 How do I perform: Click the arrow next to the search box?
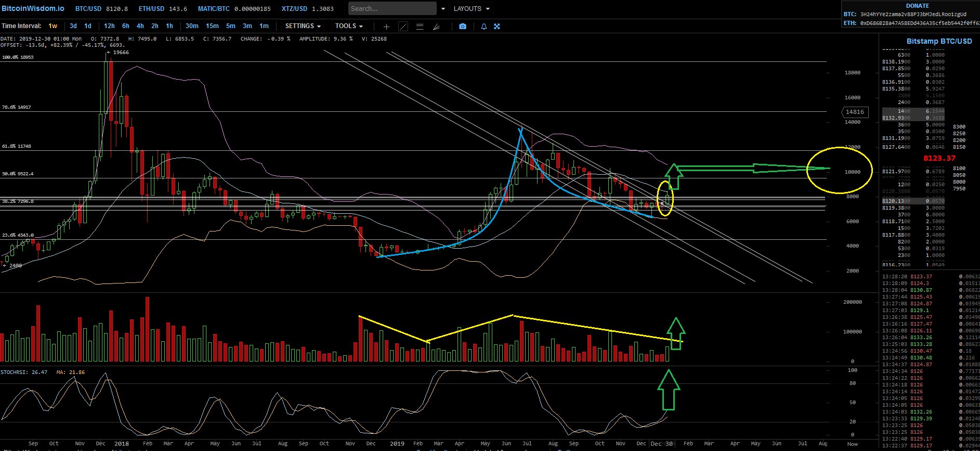(x=443, y=9)
